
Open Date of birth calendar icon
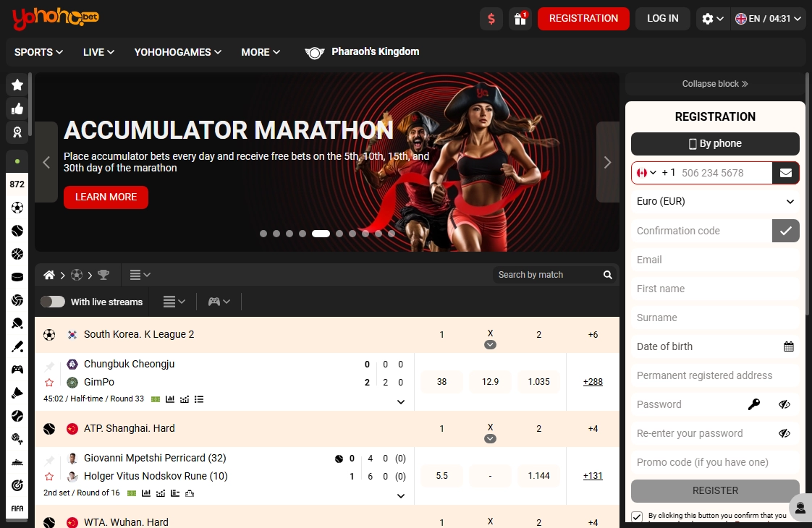point(789,347)
